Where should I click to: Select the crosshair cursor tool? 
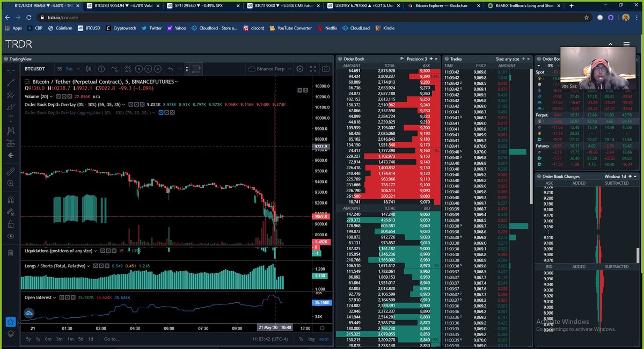10,70
